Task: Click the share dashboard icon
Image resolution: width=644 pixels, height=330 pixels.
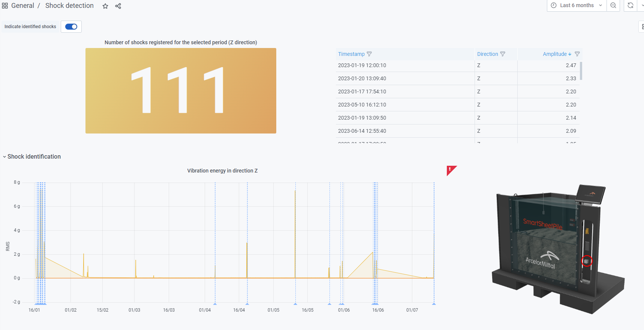Action: click(x=118, y=6)
